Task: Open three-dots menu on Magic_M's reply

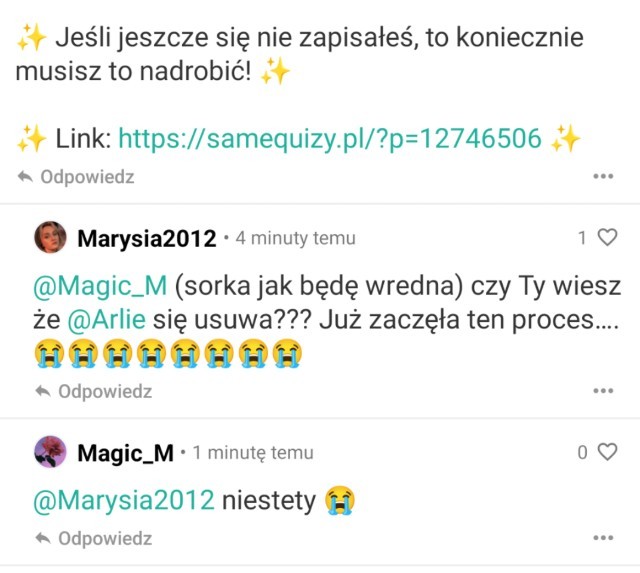Action: point(603,538)
